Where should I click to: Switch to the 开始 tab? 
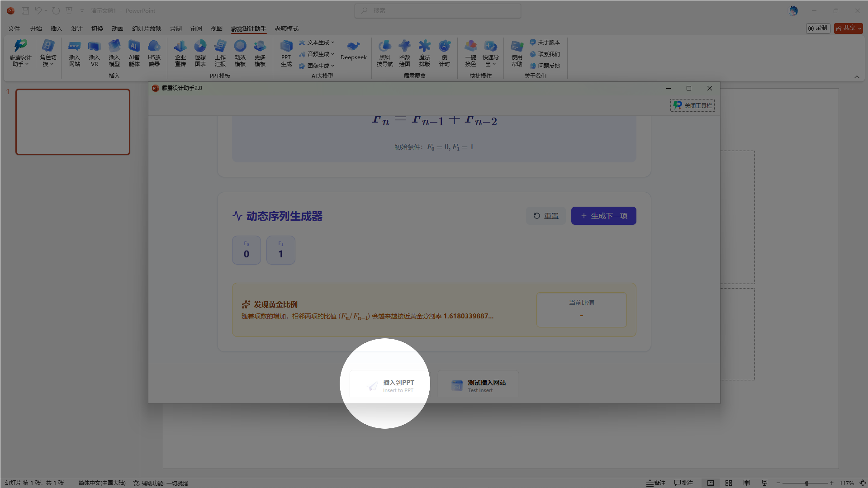pos(36,28)
